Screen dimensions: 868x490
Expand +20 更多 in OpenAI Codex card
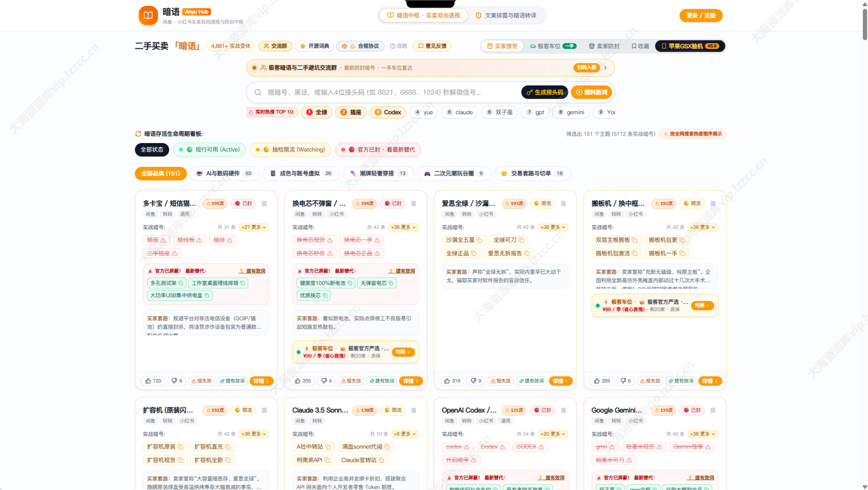[553, 434]
